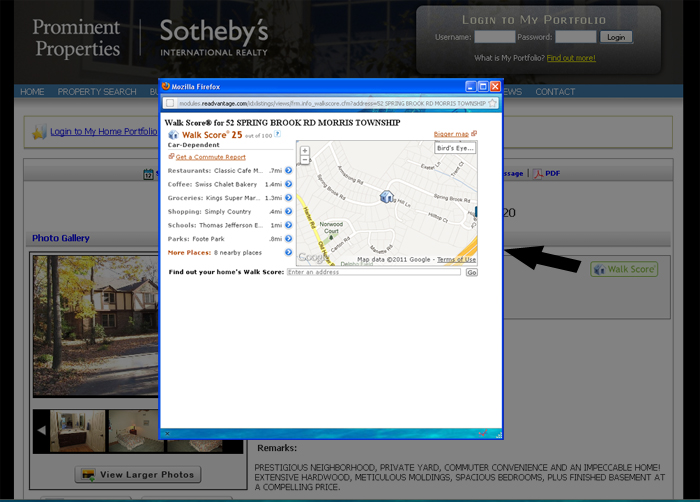Switch map to Bird's Eye view

455,148
